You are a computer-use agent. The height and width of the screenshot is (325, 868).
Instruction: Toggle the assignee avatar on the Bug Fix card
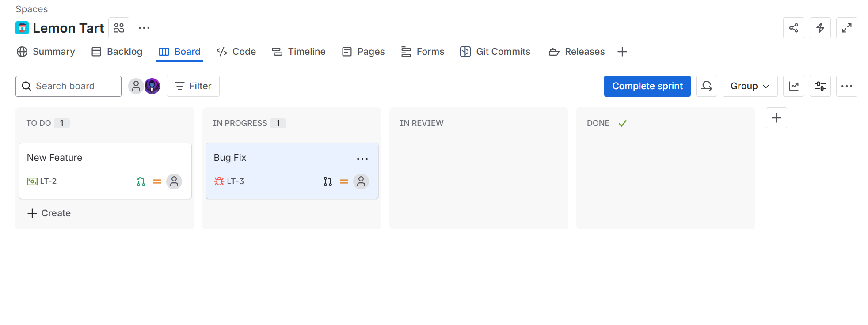click(x=361, y=181)
